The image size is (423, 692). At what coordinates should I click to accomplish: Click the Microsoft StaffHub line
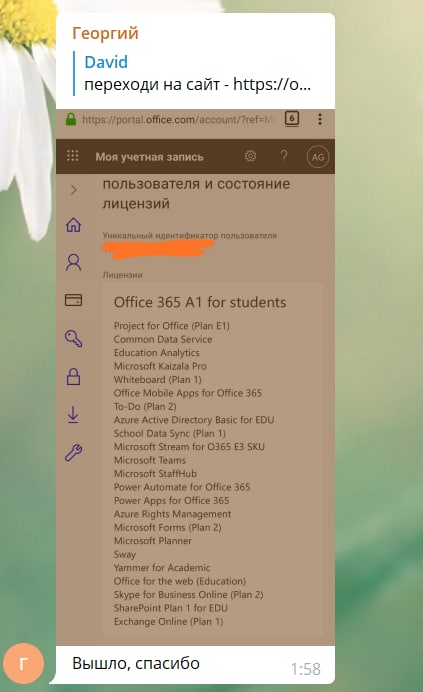[155, 474]
